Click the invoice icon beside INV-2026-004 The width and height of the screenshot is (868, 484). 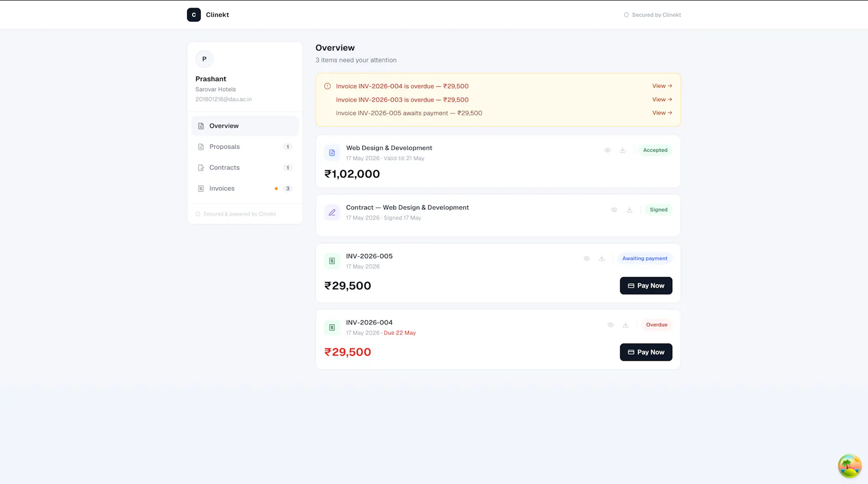(332, 328)
